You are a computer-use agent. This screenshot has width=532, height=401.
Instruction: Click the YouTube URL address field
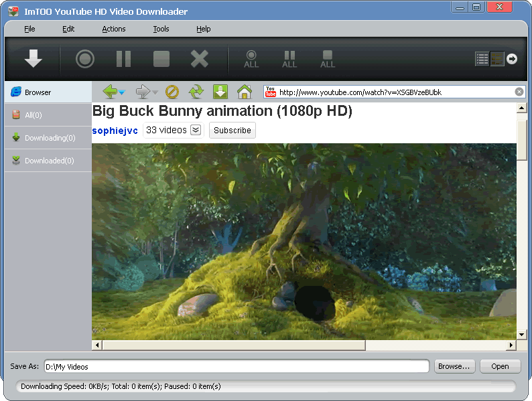[x=395, y=92]
